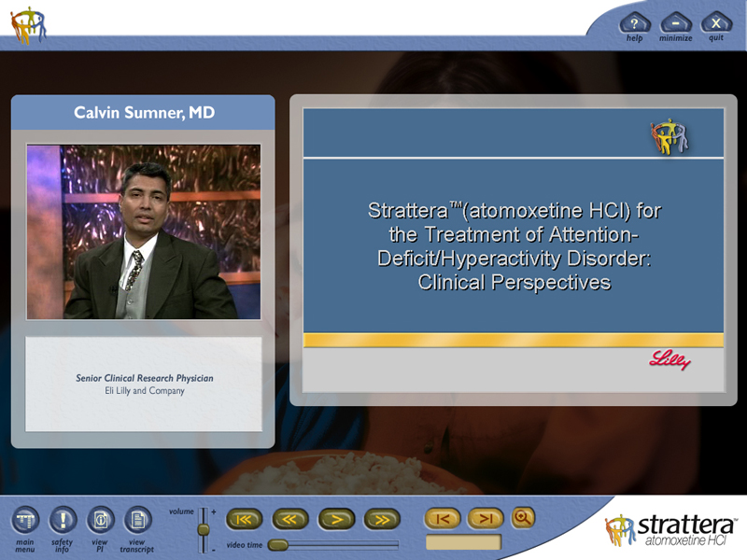The width and height of the screenshot is (747, 560).
Task: Click the Strattera title slide
Action: [514, 250]
